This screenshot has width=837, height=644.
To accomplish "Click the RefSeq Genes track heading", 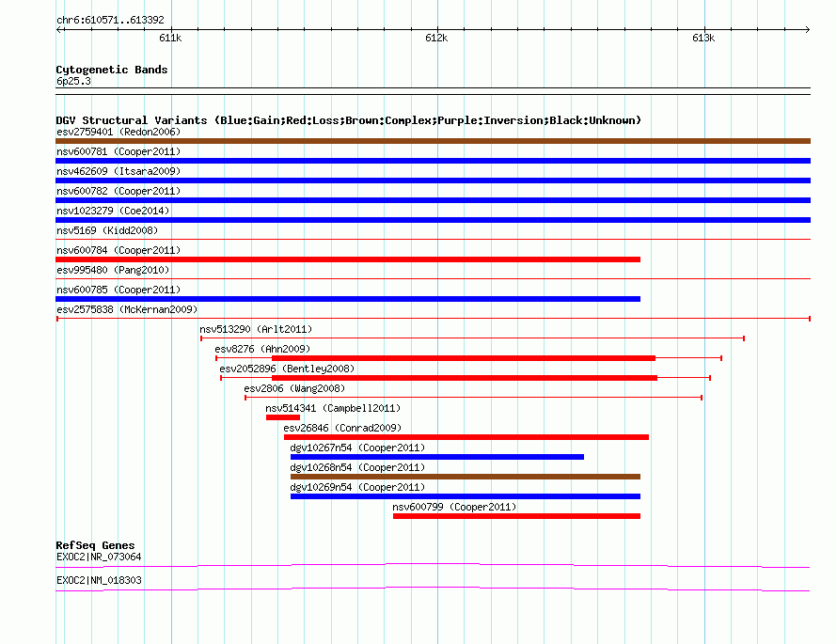I will coord(95,545).
